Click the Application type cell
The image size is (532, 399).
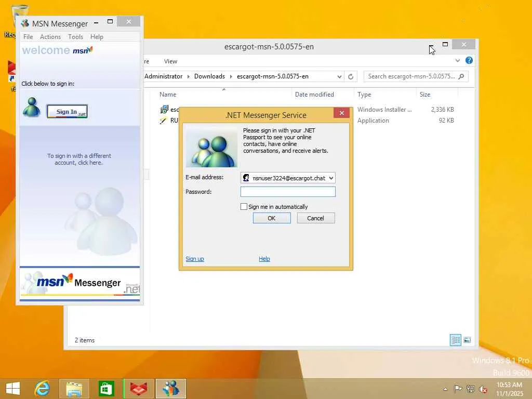(373, 121)
